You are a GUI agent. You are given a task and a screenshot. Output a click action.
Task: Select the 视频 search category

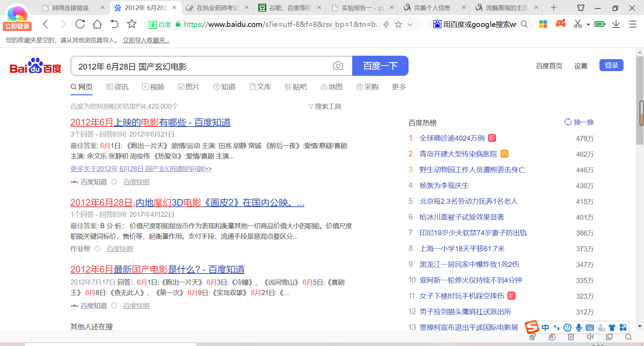(153, 87)
